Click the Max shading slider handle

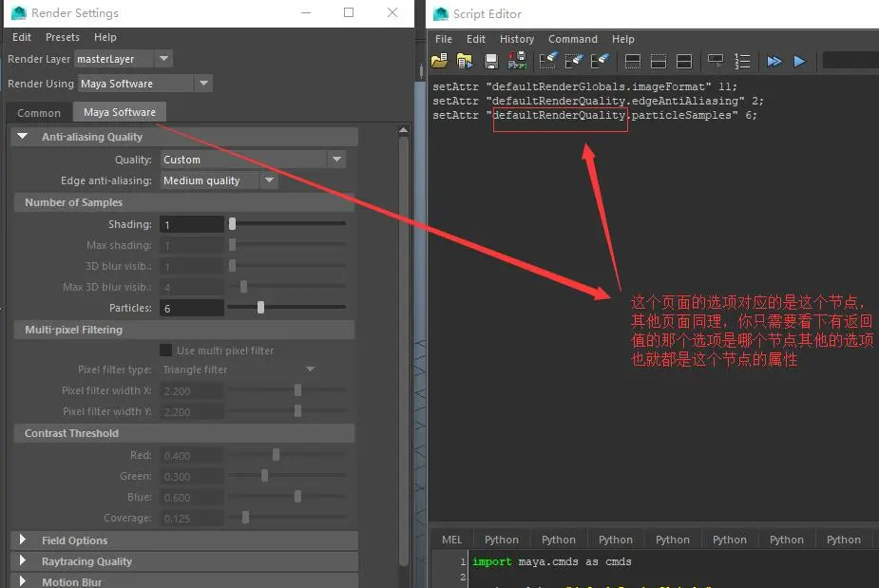(232, 244)
